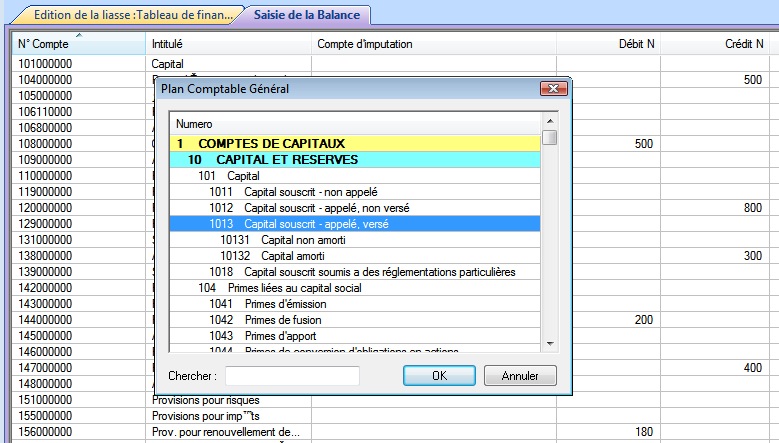779x443 pixels.
Task: Select 1012 Capital souscrit - appelé, non versé
Action: tap(355, 208)
